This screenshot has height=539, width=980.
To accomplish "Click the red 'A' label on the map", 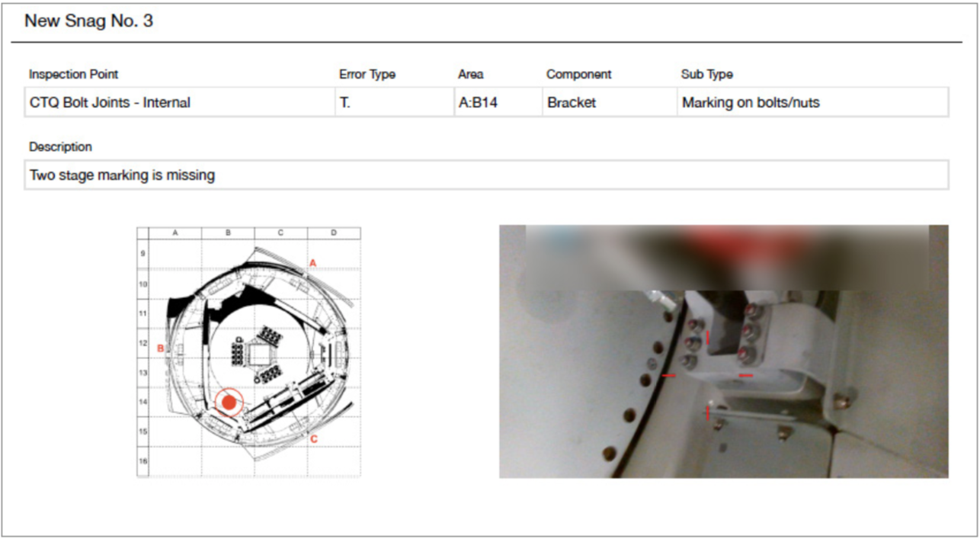I will point(312,263).
